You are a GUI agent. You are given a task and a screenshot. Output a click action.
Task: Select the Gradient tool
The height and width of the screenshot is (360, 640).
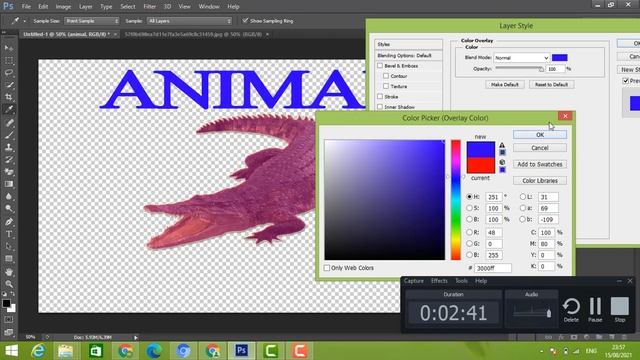9,184
